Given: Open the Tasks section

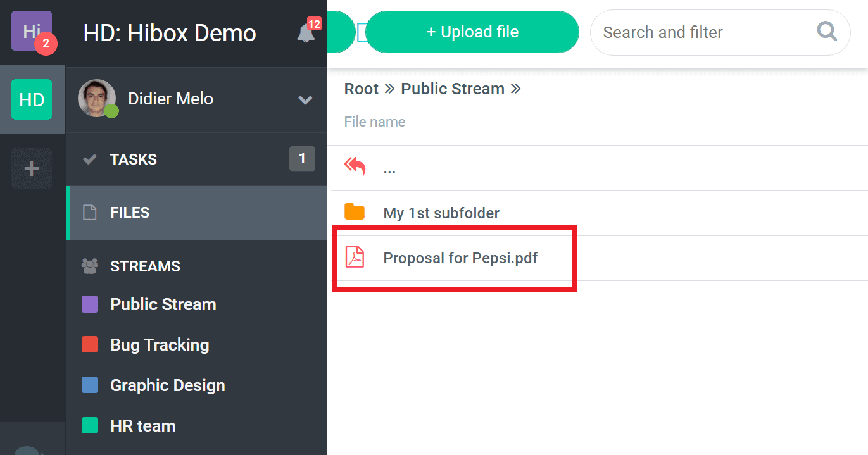Looking at the screenshot, I should (x=134, y=159).
